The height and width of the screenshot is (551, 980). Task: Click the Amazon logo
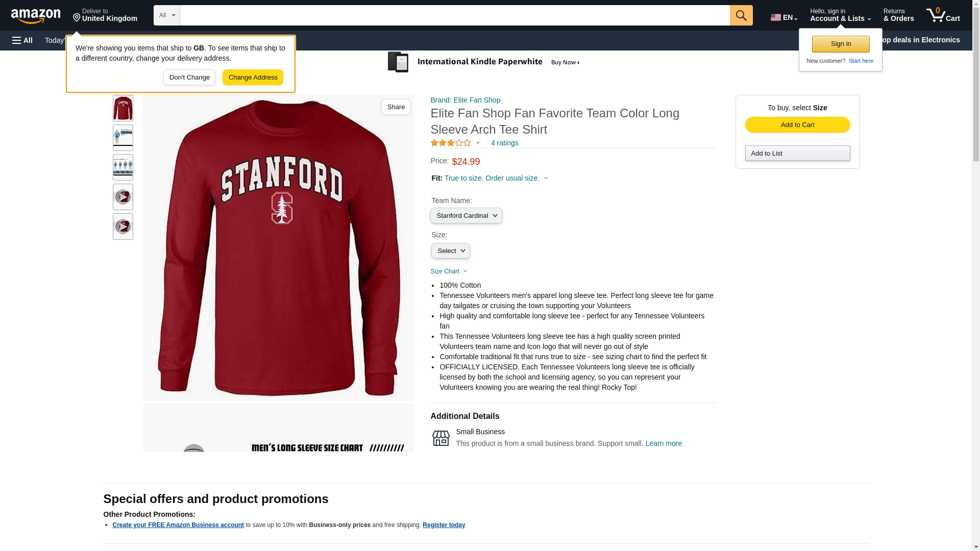coord(36,16)
